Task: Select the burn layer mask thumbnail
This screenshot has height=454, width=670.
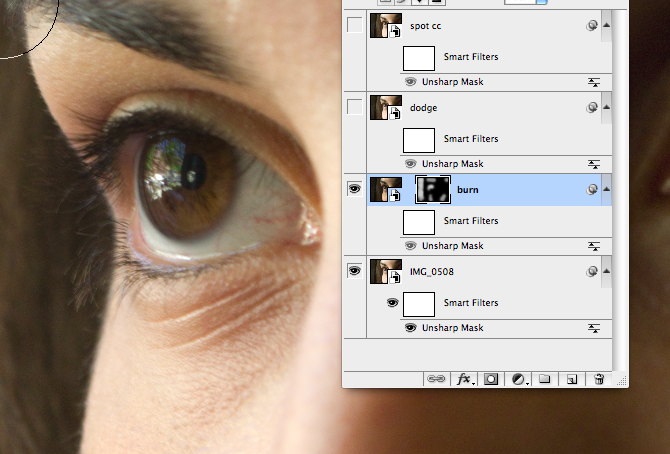Action: pyautogui.click(x=433, y=189)
